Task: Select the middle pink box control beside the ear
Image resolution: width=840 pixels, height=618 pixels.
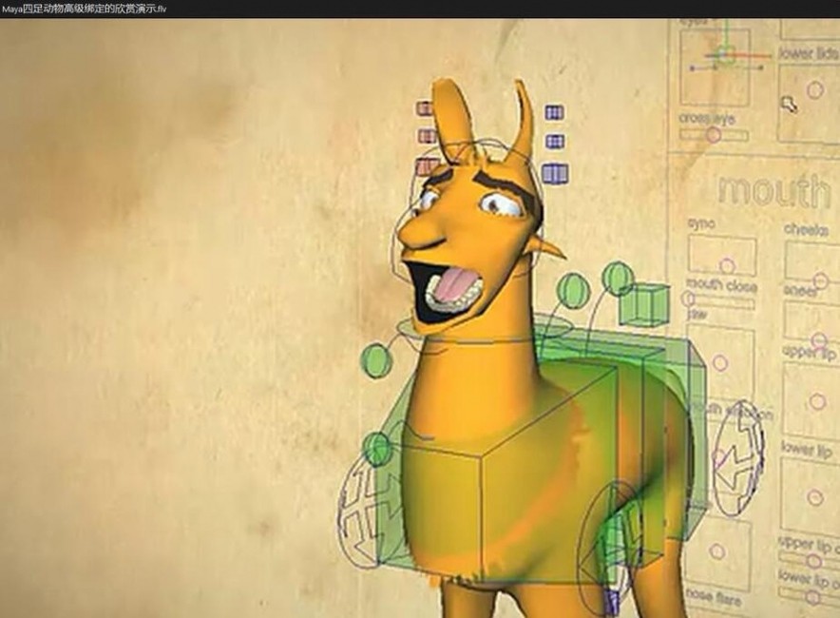Action: (x=427, y=136)
